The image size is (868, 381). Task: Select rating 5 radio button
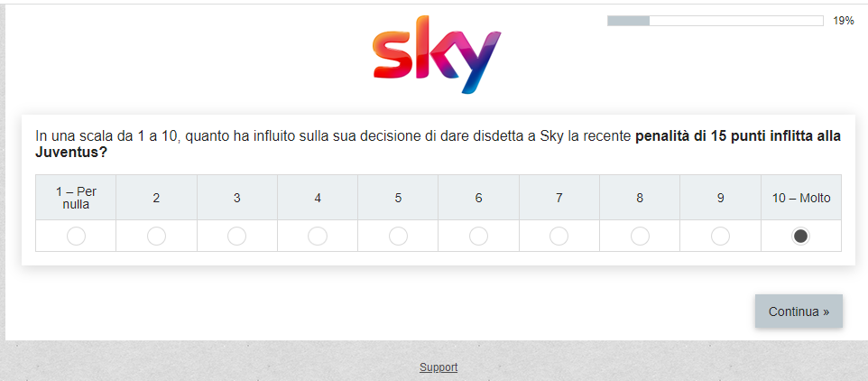[x=398, y=237]
